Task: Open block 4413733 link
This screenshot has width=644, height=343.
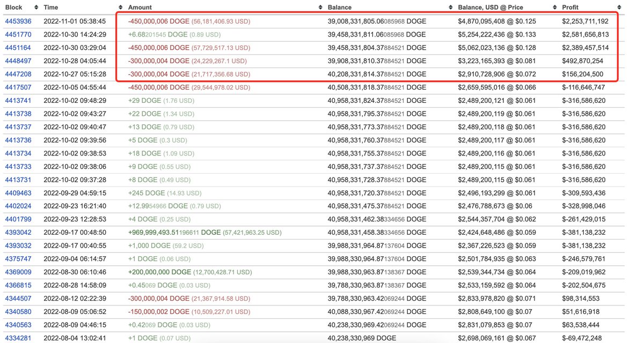Action: coord(18,167)
